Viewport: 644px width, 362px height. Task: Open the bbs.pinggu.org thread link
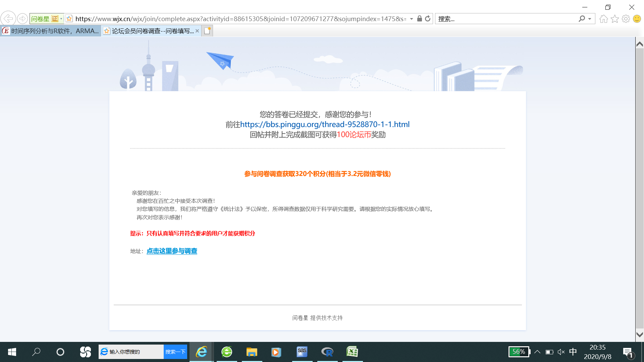(325, 124)
